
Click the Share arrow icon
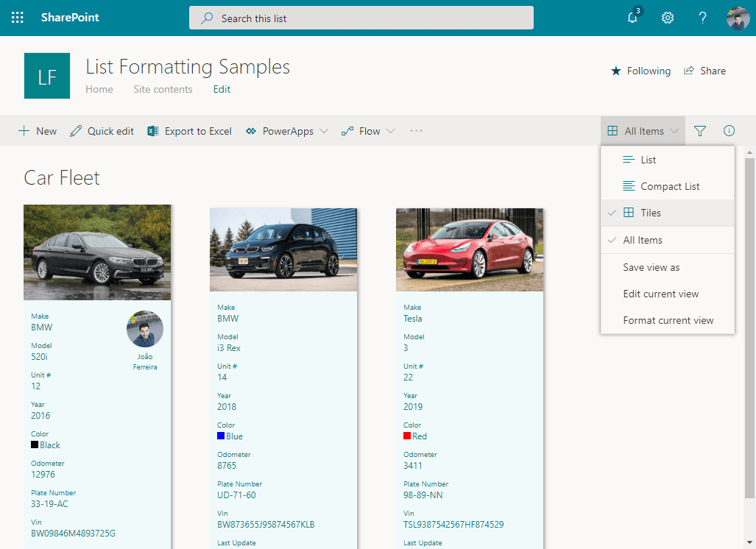click(689, 71)
